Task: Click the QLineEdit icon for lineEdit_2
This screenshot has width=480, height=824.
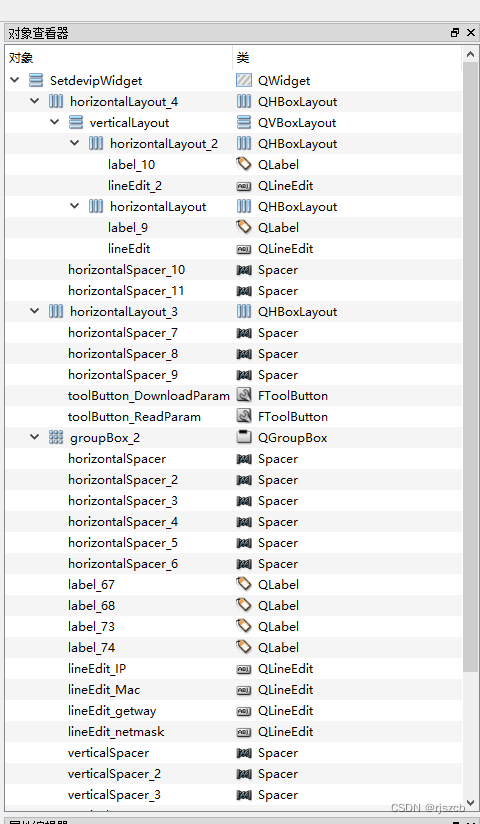Action: point(243,186)
